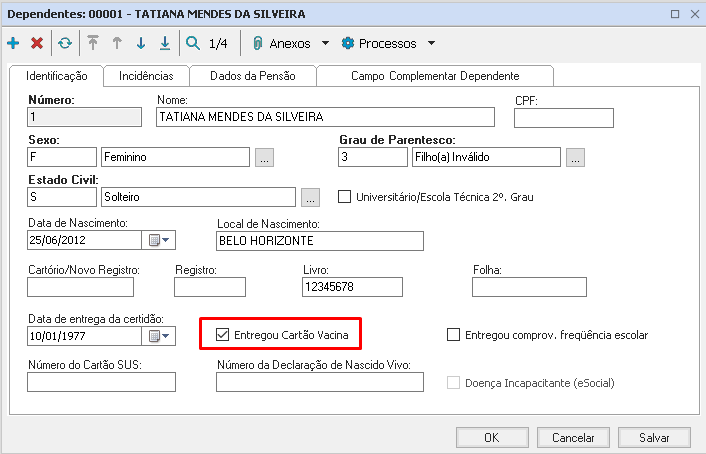Toggle Universitário/Escola Técnica 2º Grau checkbox
Viewport: 706px width, 454px height.
[344, 197]
